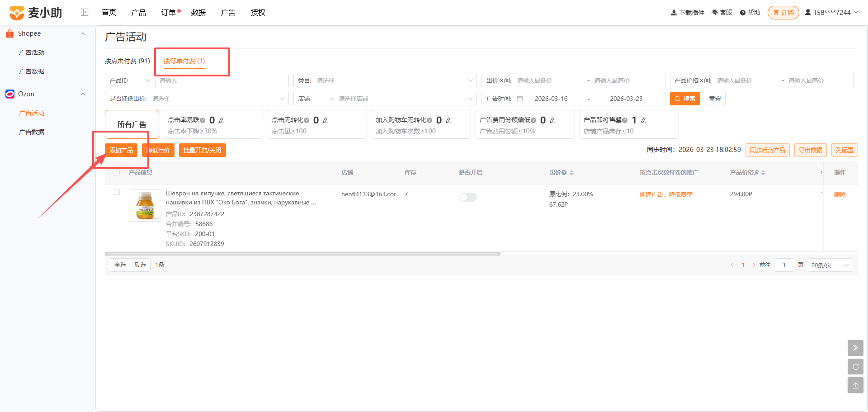Click the 下载插件 download icon link

click(x=687, y=13)
